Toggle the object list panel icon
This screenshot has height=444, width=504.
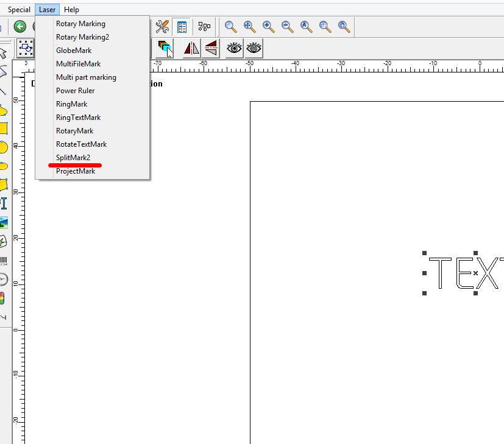[x=182, y=26]
